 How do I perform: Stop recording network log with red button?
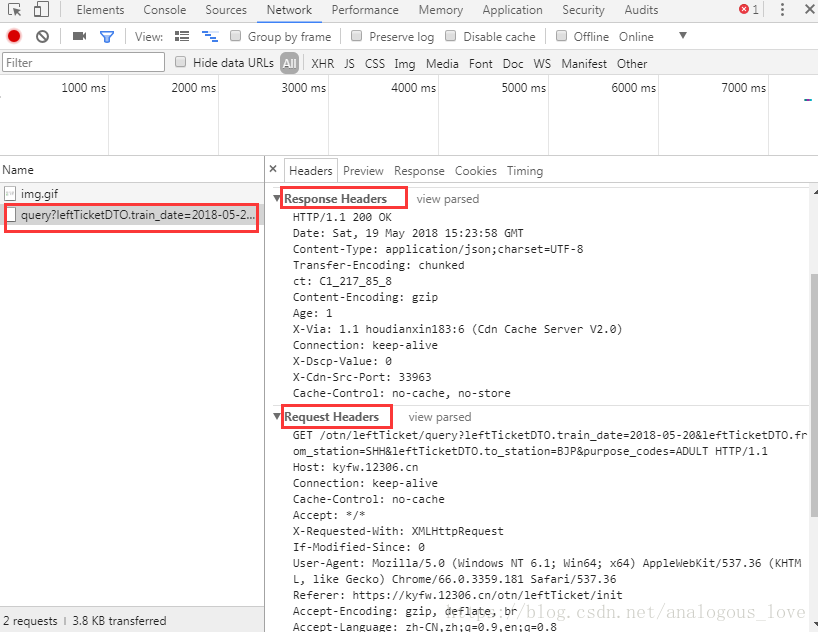14,36
